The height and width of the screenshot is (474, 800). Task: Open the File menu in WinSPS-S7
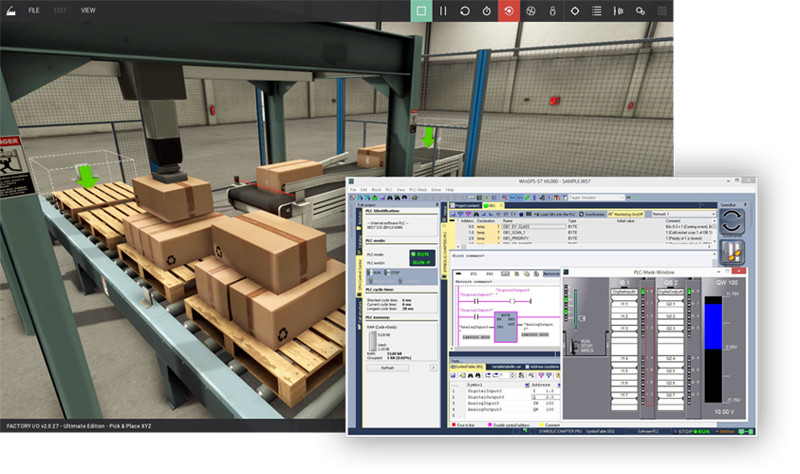coord(353,190)
